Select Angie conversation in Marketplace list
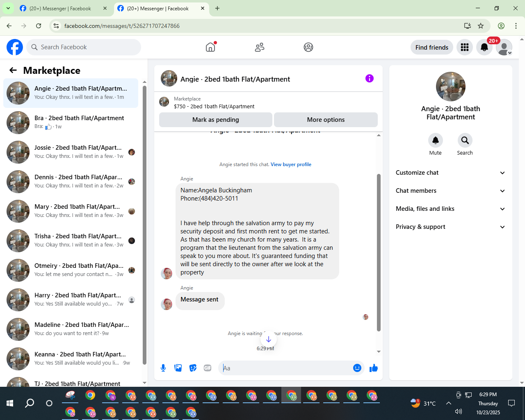 pyautogui.click(x=71, y=93)
